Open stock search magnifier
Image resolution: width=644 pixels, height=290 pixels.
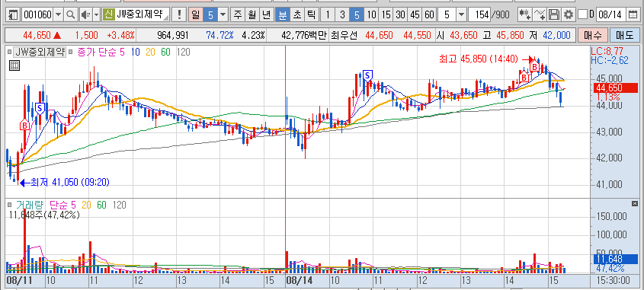pos(70,15)
